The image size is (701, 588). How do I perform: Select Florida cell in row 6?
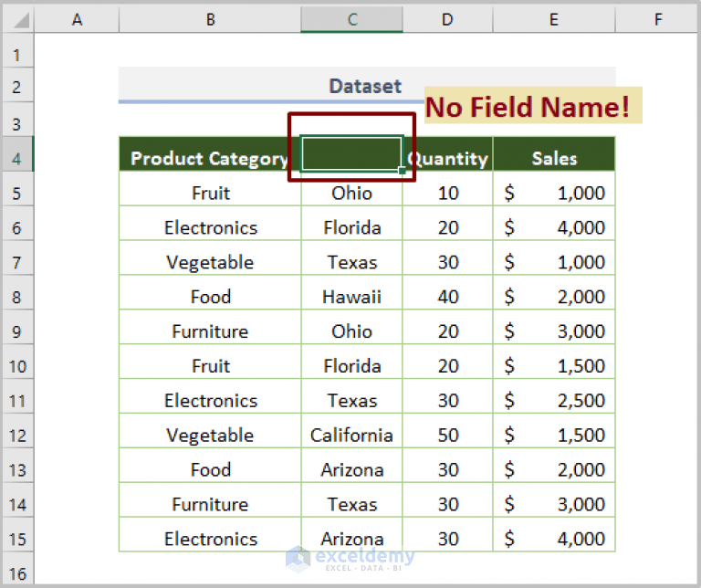click(351, 223)
